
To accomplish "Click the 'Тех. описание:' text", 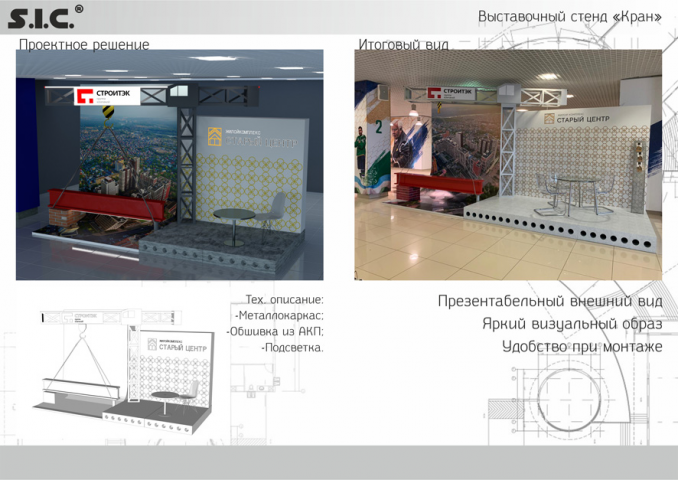I will pos(285,299).
